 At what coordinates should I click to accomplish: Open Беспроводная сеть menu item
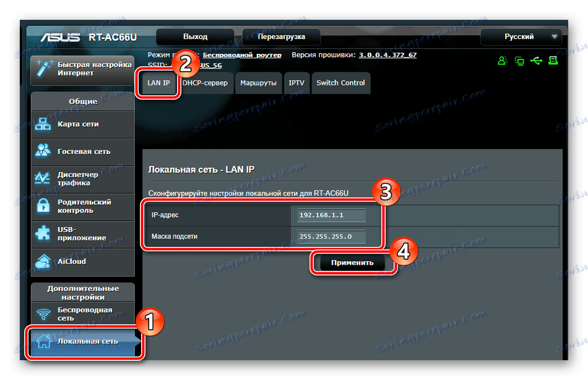[x=83, y=314]
